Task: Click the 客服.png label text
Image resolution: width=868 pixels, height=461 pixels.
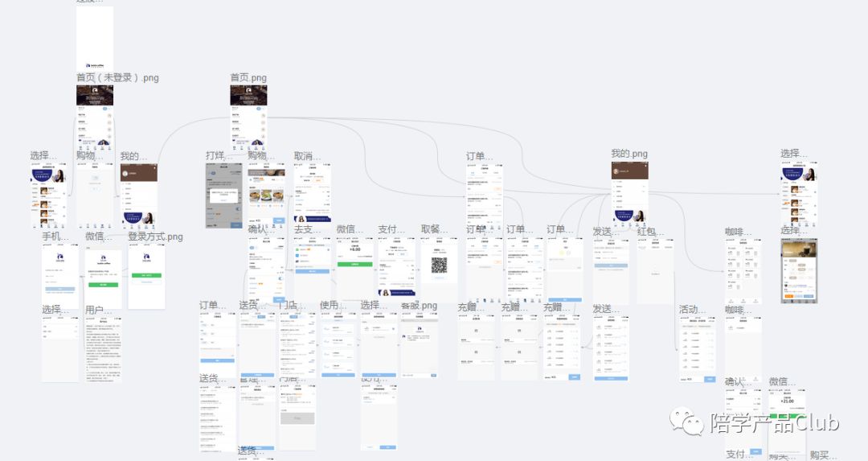Action: click(x=419, y=305)
